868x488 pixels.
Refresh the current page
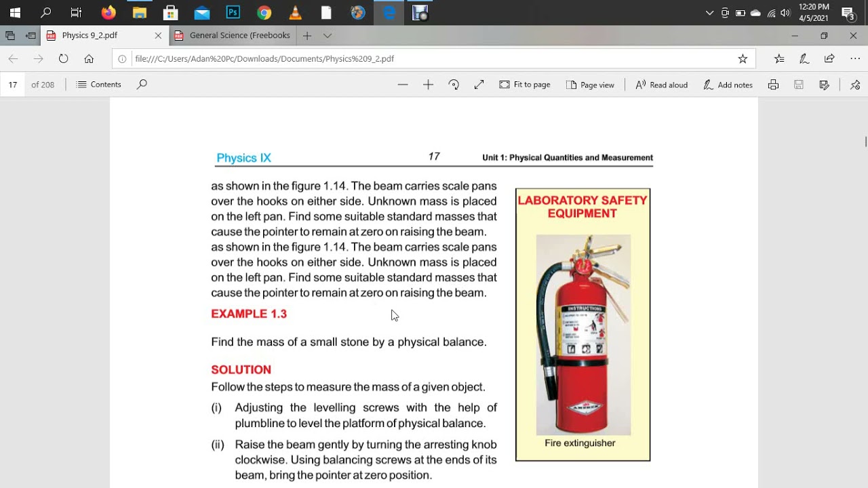point(63,59)
